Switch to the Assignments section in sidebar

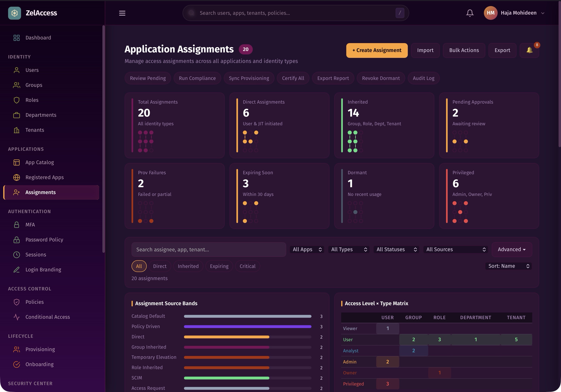pyautogui.click(x=40, y=192)
